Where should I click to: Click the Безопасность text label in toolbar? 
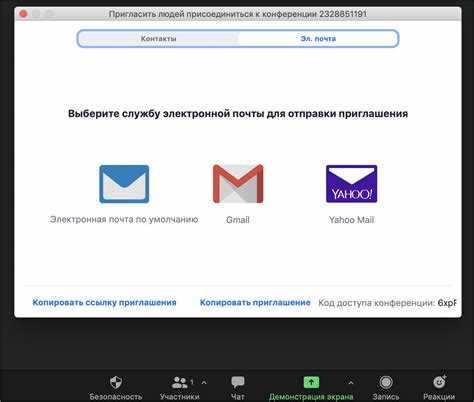point(116,397)
